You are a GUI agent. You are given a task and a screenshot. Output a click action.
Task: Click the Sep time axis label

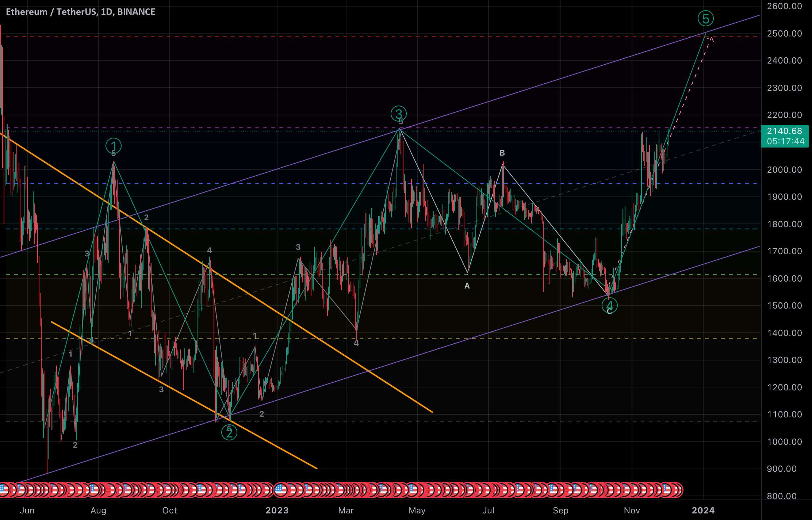click(560, 511)
